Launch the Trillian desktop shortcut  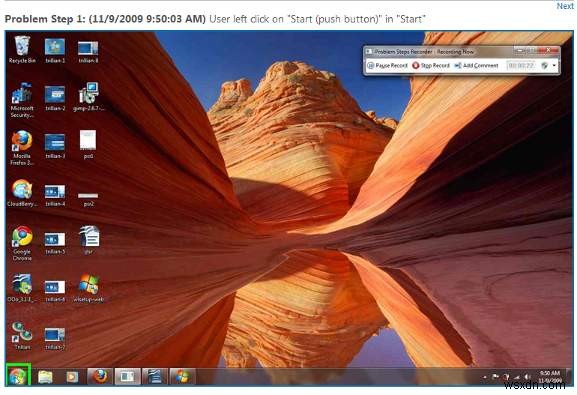[x=22, y=336]
